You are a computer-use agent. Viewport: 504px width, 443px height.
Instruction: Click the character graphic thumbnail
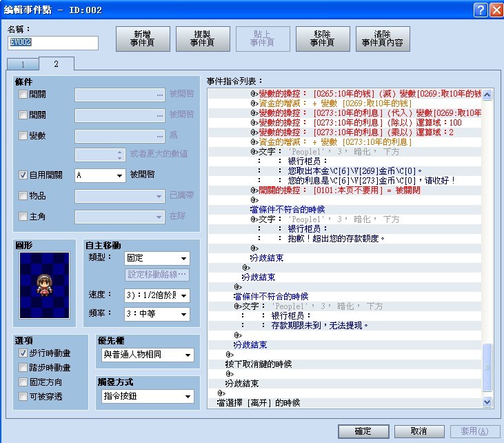[44, 285]
